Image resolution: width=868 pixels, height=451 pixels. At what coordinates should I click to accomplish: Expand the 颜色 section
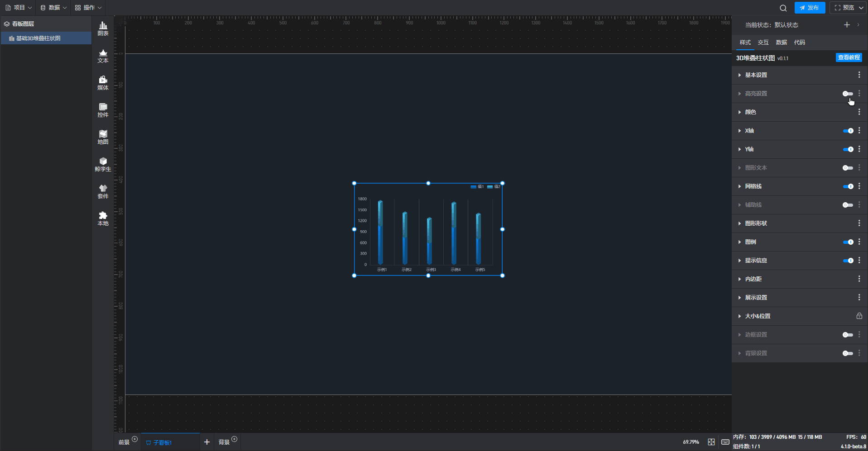[x=739, y=112]
